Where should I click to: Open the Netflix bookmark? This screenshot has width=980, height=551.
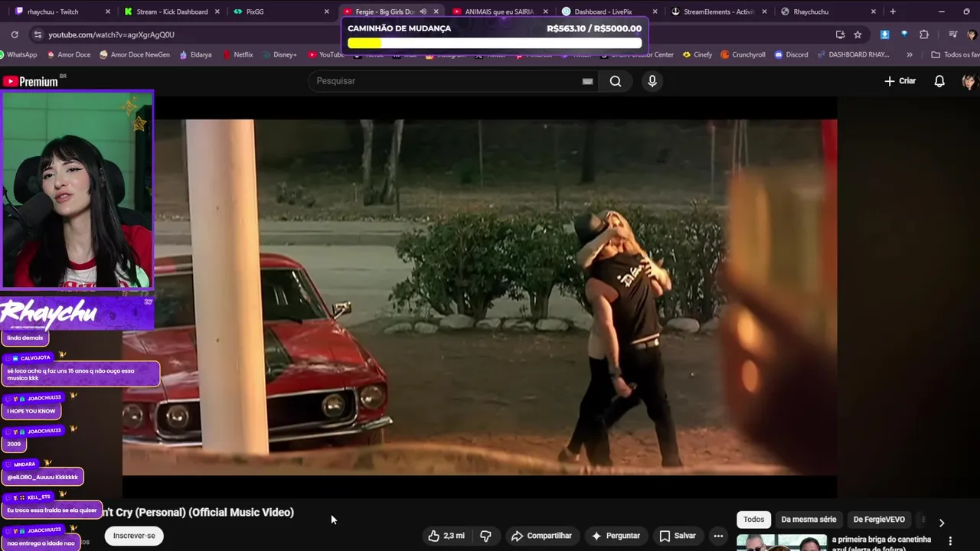click(237, 54)
